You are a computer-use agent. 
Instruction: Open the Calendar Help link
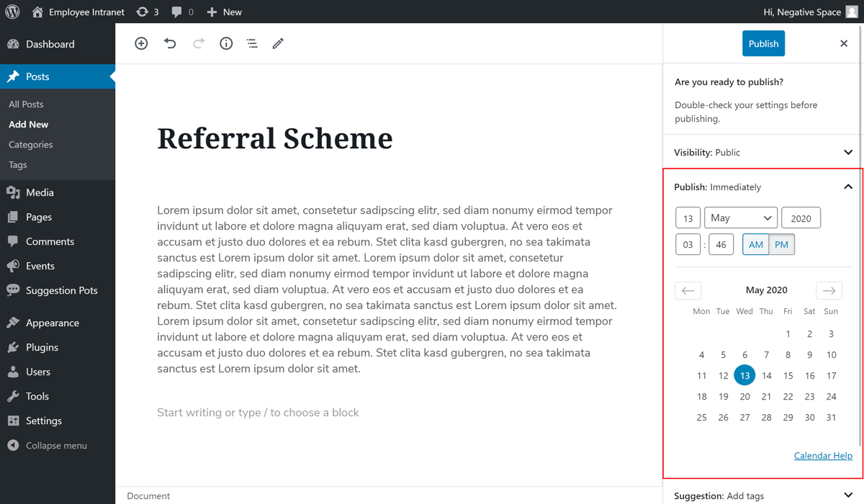(x=823, y=455)
